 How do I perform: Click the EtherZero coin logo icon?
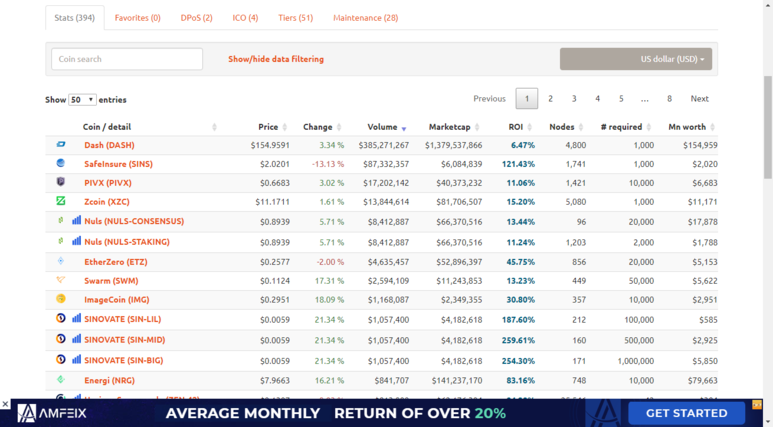point(61,261)
